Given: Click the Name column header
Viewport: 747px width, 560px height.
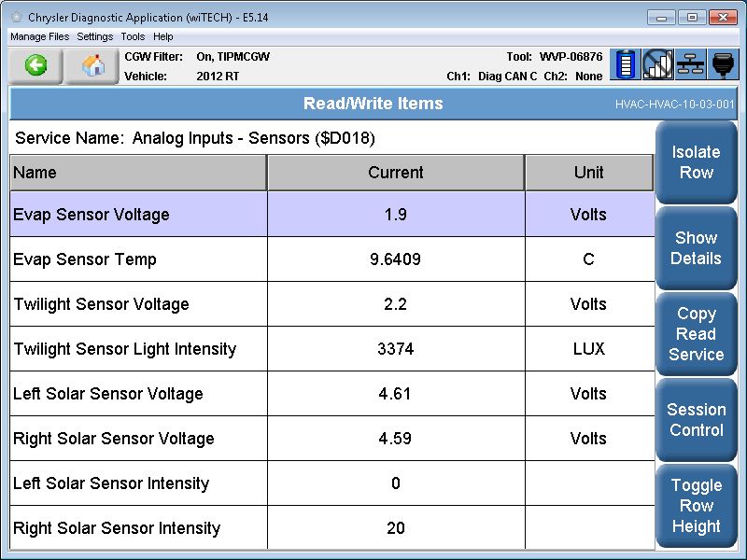Looking at the screenshot, I should pos(138,173).
